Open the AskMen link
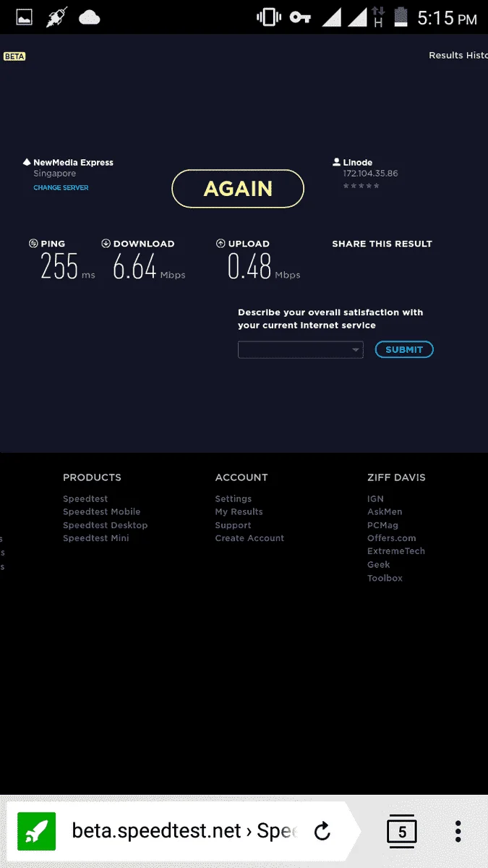The width and height of the screenshot is (488, 868). (385, 512)
